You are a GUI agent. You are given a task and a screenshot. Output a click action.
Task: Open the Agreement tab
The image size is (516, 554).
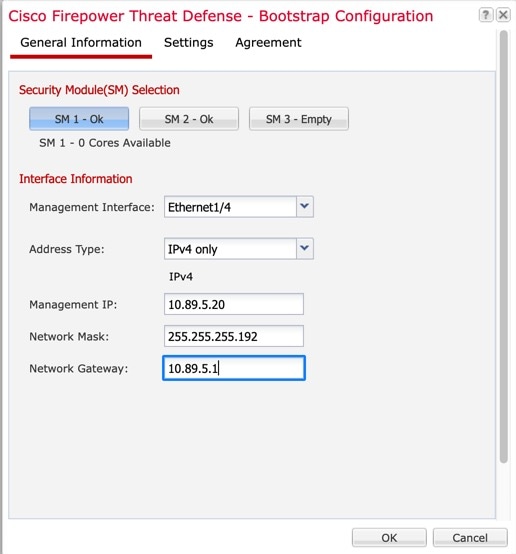pos(268,43)
